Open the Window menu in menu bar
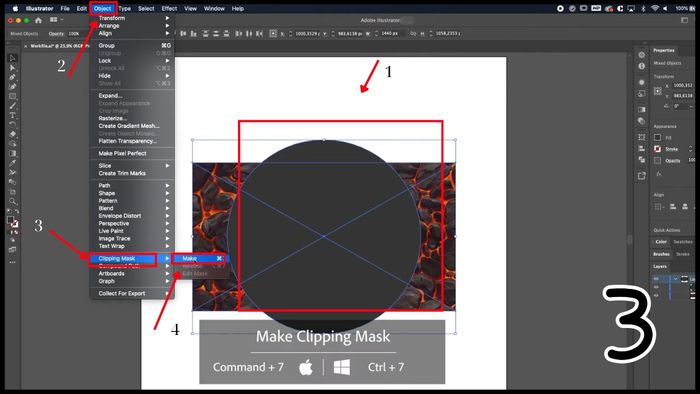Viewport: 700px width, 394px height. point(214,8)
